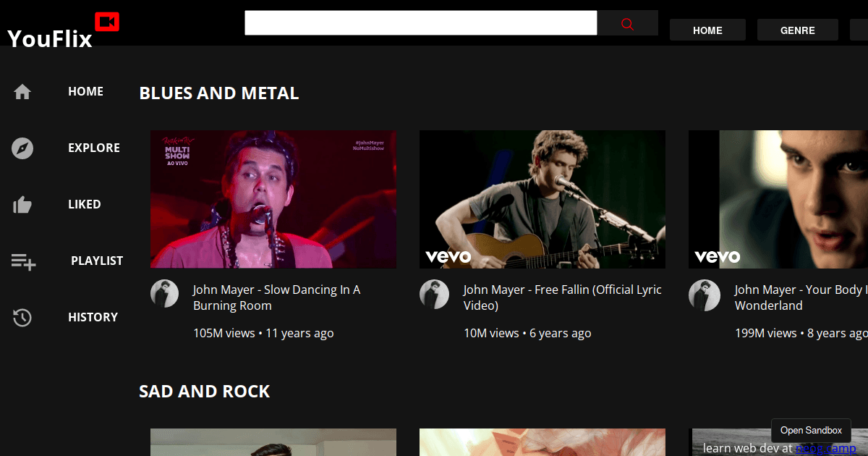This screenshot has height=456, width=868.
Task: Click the red search magnifier icon
Action: [627, 24]
